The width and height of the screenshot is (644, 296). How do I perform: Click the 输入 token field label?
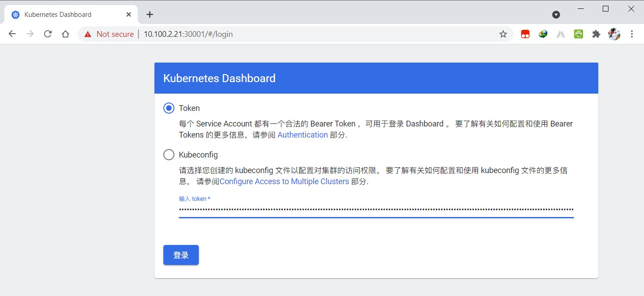click(194, 199)
